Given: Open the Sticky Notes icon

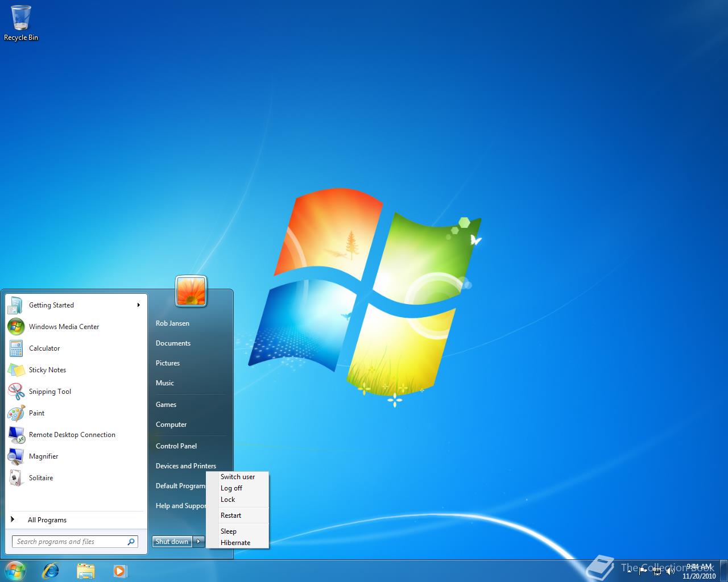Looking at the screenshot, I should click(x=15, y=370).
